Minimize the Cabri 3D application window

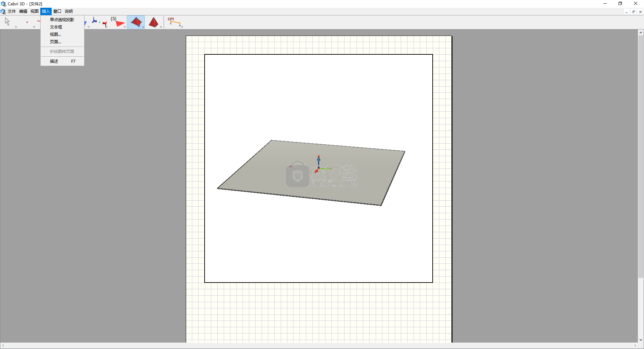[605, 4]
